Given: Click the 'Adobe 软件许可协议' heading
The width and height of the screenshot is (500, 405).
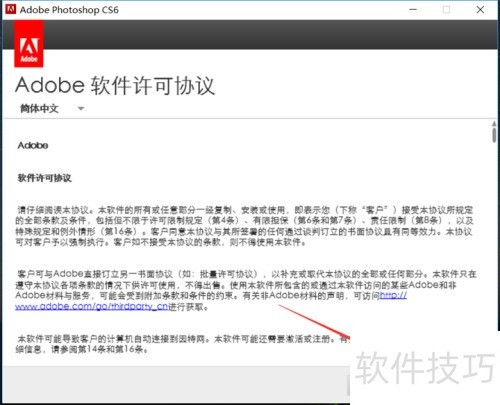Looking at the screenshot, I should (x=115, y=86).
